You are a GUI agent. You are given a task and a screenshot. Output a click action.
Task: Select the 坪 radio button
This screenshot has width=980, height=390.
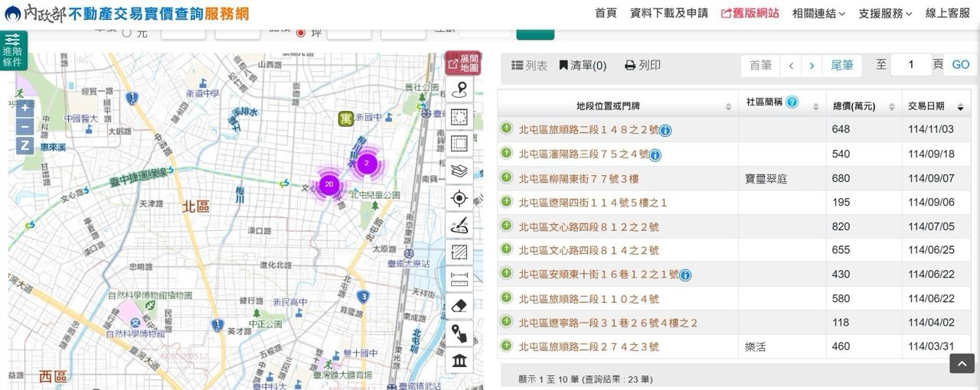[300, 32]
